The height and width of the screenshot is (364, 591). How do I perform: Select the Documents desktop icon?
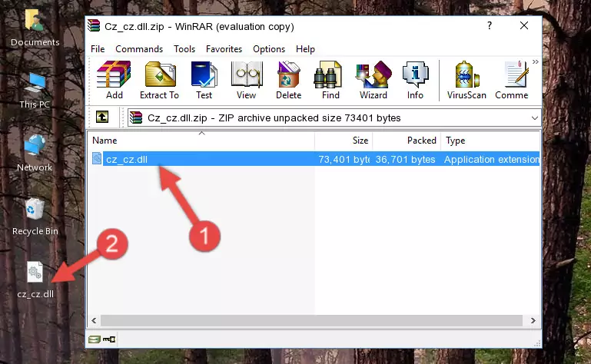pyautogui.click(x=35, y=28)
